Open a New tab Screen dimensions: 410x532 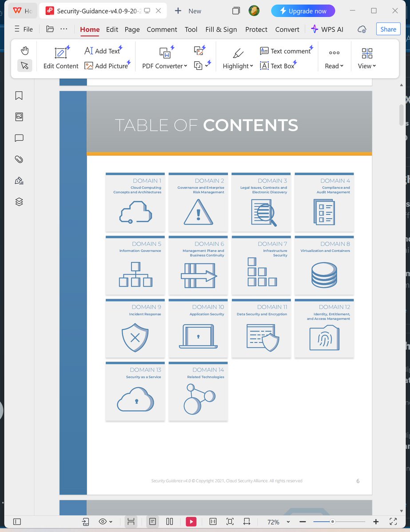point(188,11)
